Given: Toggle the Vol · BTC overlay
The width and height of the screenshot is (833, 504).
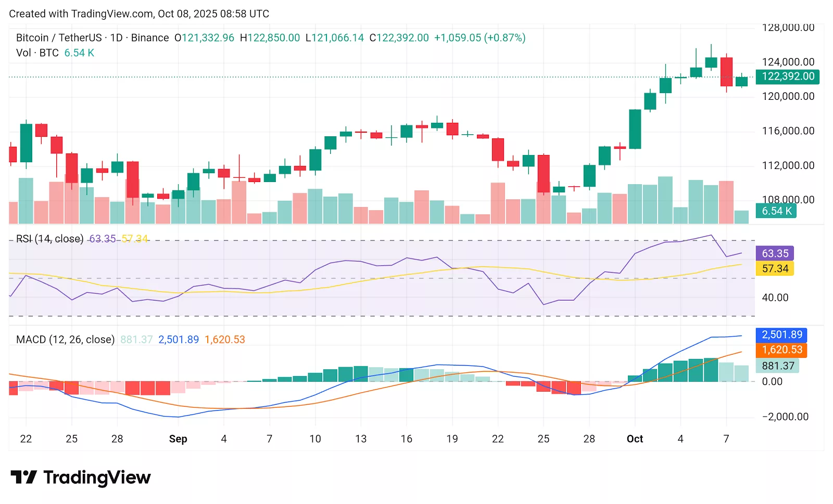Looking at the screenshot, I should point(36,53).
